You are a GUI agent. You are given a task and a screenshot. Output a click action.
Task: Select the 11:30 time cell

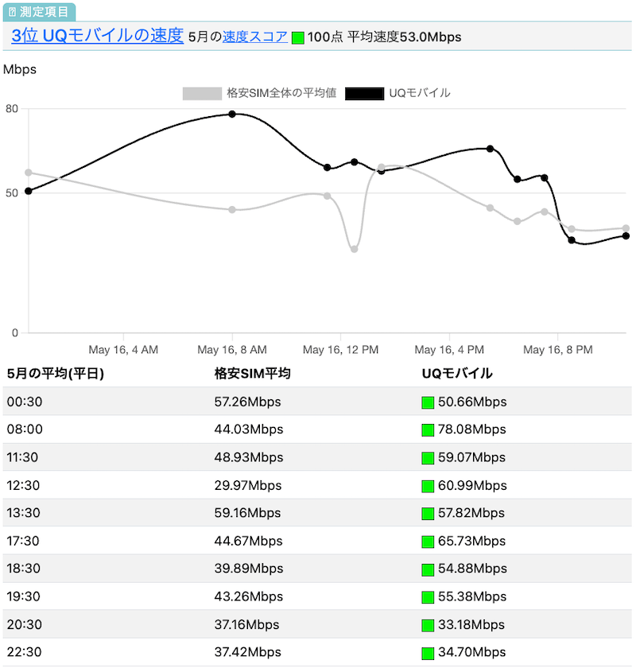tap(22, 458)
